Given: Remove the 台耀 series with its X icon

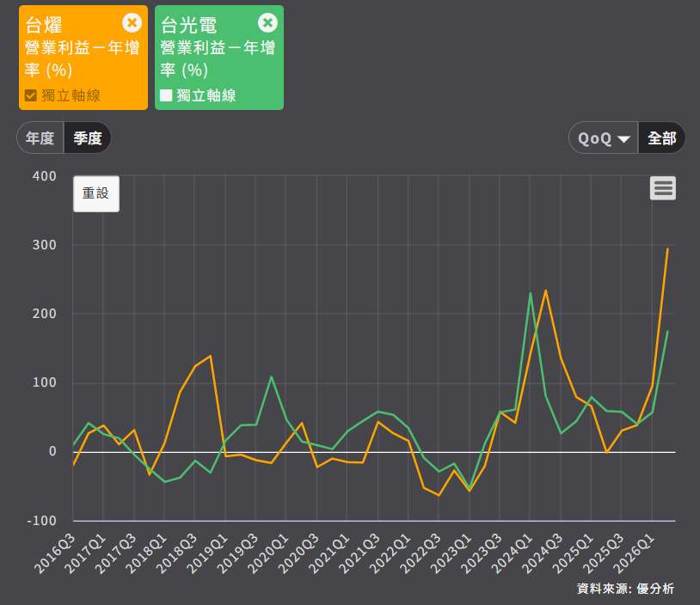Looking at the screenshot, I should click(132, 22).
